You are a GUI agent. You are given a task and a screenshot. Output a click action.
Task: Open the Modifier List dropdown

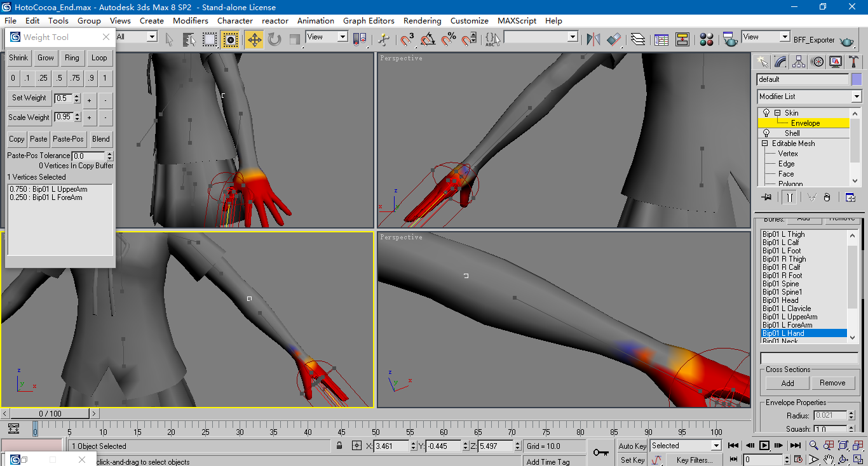[809, 97]
